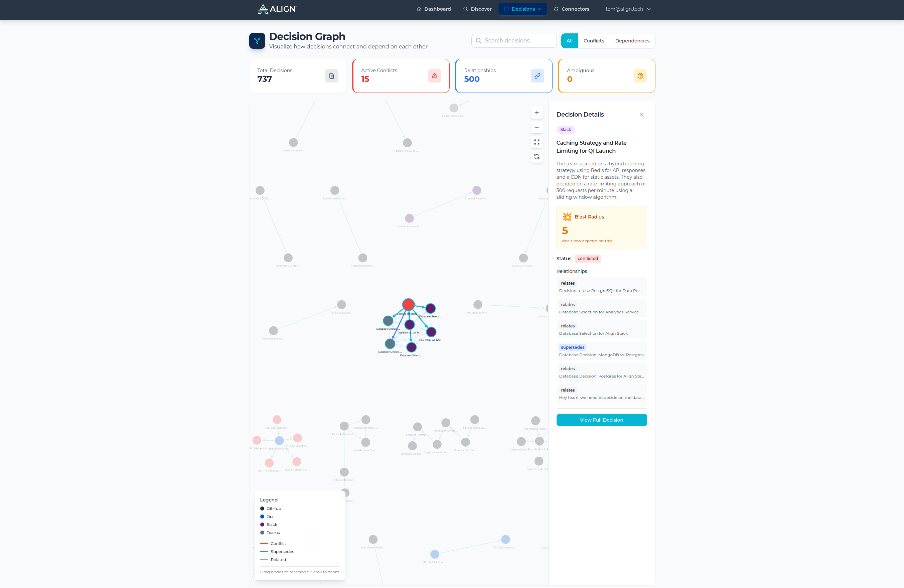This screenshot has height=588, width=904.
Task: Click the Jira legend color dot
Action: coord(262,517)
